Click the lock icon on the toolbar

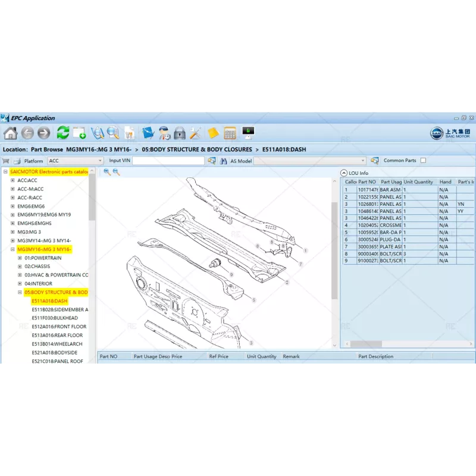178,134
